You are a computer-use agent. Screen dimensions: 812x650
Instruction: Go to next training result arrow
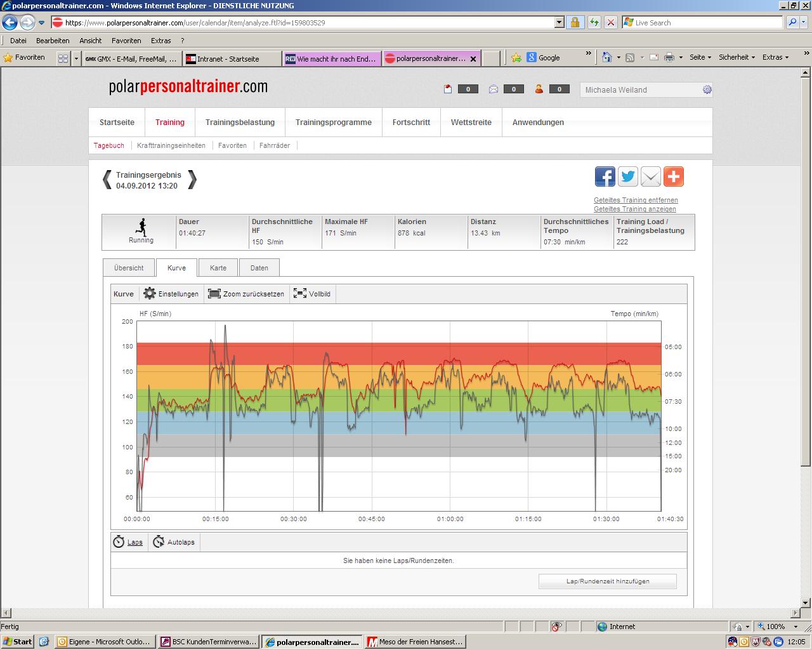(x=192, y=180)
